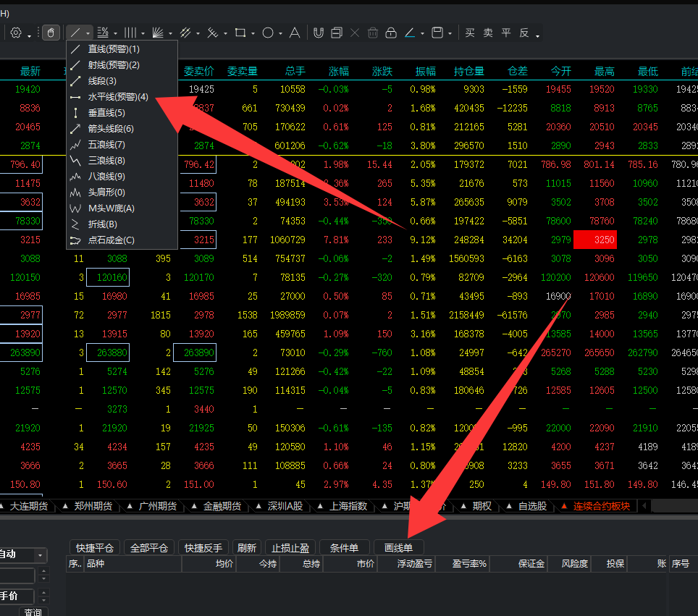698x616 pixels.
Task: Expand the ellipse tool dropdown arrow
Action: (x=281, y=33)
